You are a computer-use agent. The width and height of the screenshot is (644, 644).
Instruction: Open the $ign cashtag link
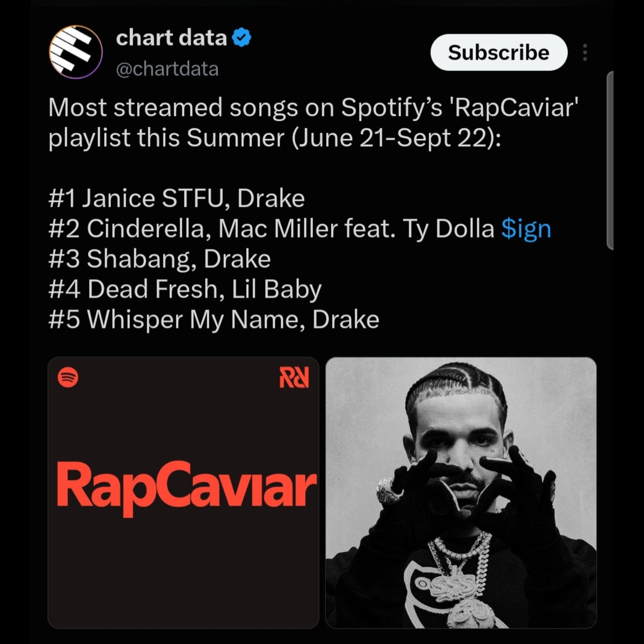click(x=526, y=229)
